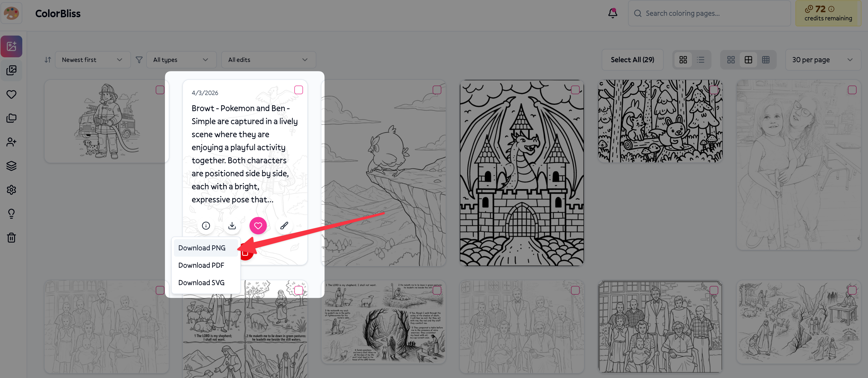The image size is (868, 378).
Task: Tick the checkbox on firefighter coloring page
Action: [160, 90]
